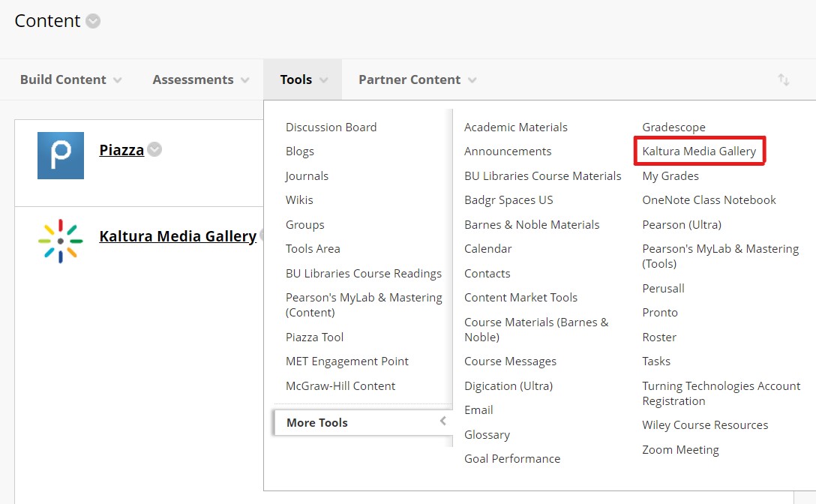Select Content Market Tools
This screenshot has width=816, height=504.
(x=521, y=297)
